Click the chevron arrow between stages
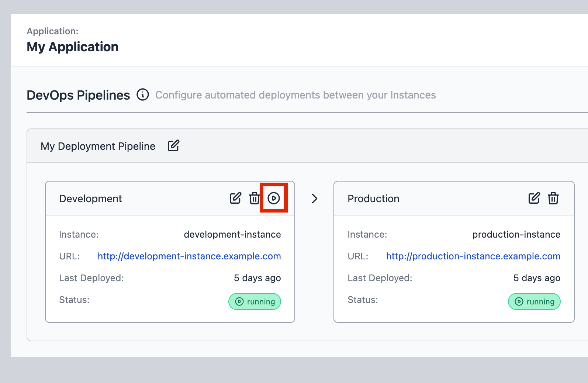 tap(314, 199)
